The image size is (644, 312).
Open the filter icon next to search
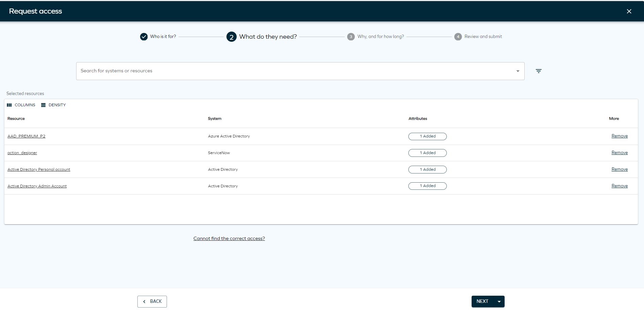[539, 71]
